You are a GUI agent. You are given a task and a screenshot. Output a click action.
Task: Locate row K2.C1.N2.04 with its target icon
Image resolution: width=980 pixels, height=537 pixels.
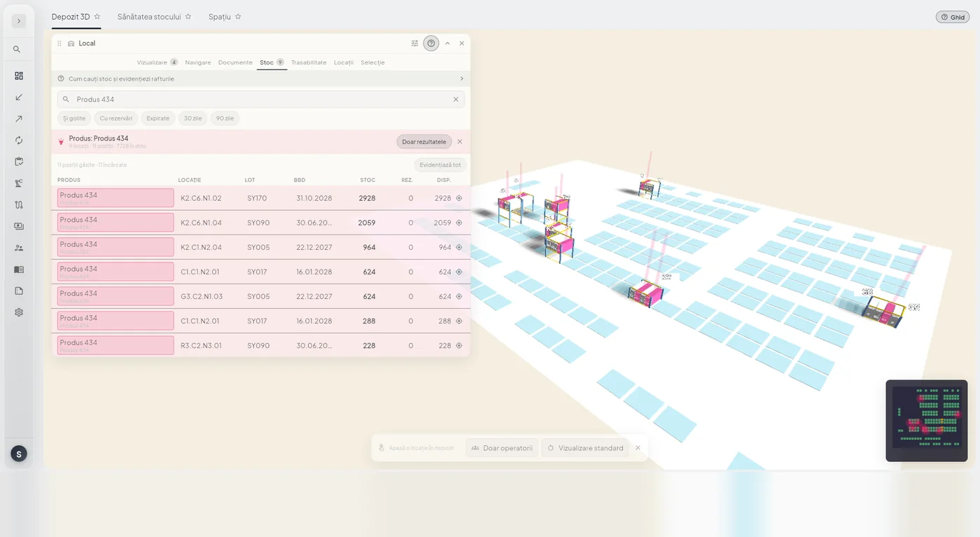[x=459, y=247]
